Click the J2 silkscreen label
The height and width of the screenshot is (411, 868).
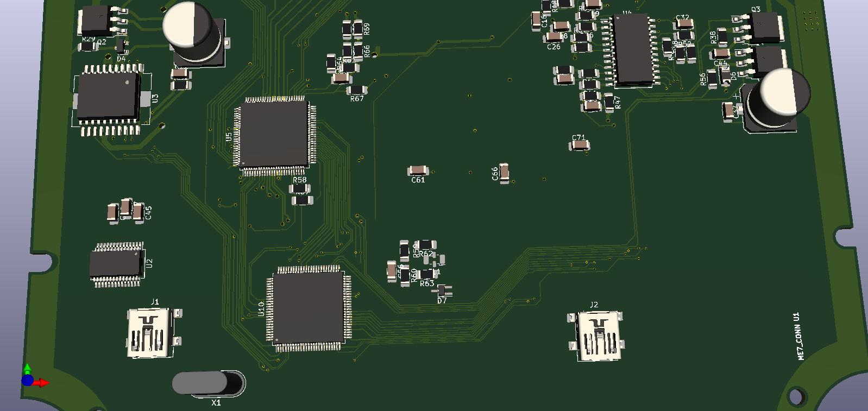[594, 305]
